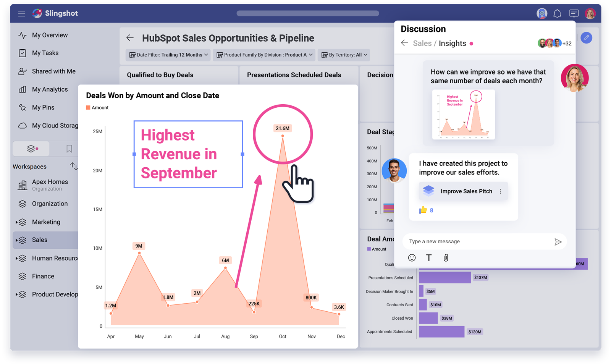Click the purple Amount legend swatch
Image resolution: width=611 pixels, height=364 pixels.
click(369, 249)
